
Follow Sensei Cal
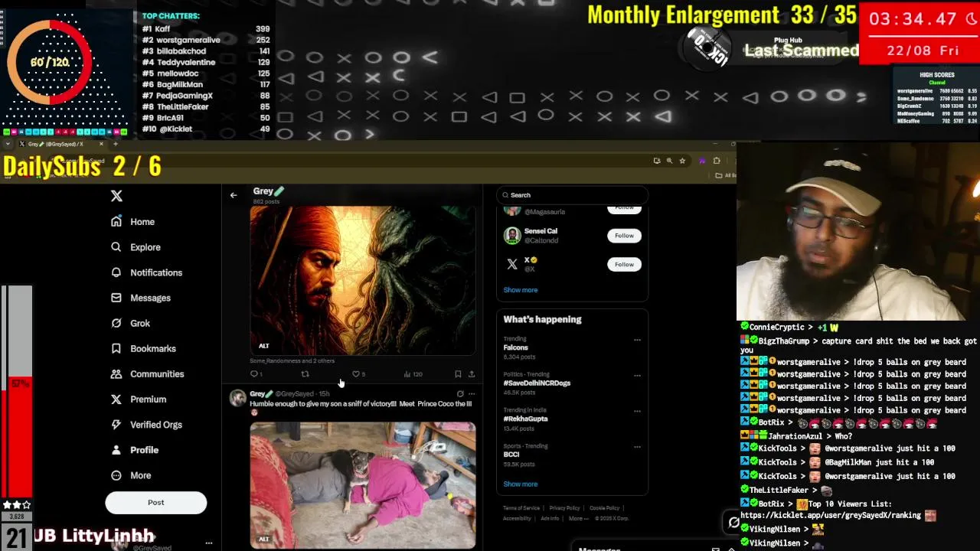pyautogui.click(x=624, y=236)
